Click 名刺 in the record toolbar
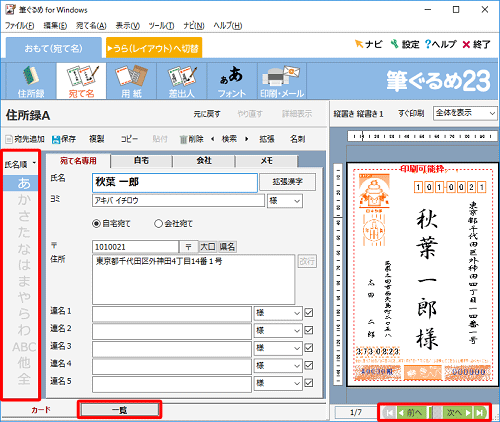 click(298, 139)
